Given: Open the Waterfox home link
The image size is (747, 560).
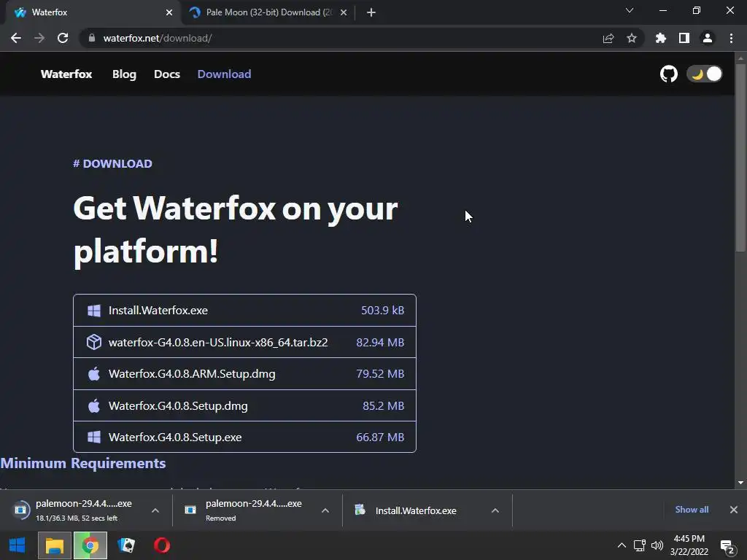Looking at the screenshot, I should [66, 74].
